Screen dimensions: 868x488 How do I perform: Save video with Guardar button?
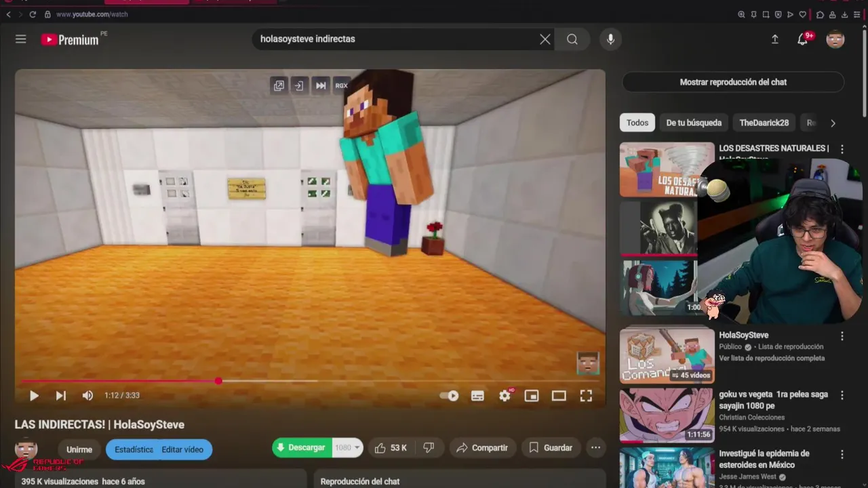pos(551,448)
